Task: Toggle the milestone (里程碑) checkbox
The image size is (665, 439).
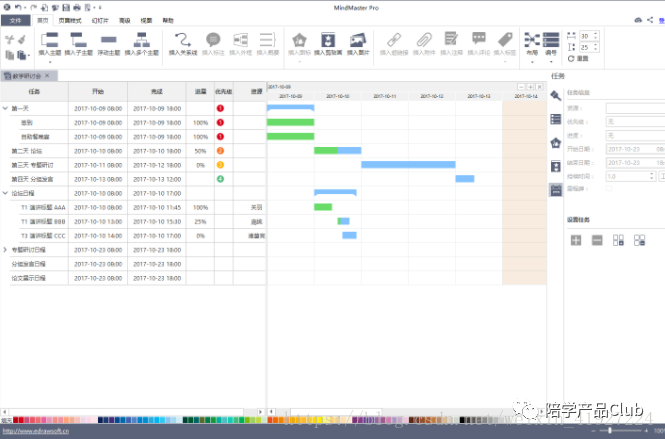Action: click(609, 188)
